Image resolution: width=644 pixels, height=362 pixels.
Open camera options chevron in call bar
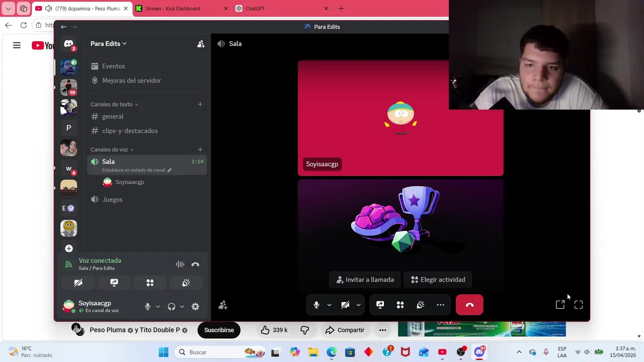coord(358,305)
